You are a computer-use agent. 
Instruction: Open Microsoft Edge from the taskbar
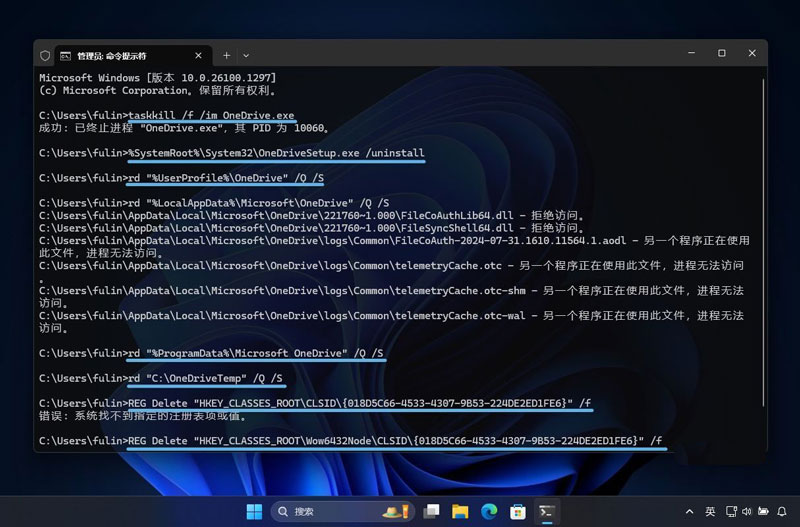(x=489, y=511)
